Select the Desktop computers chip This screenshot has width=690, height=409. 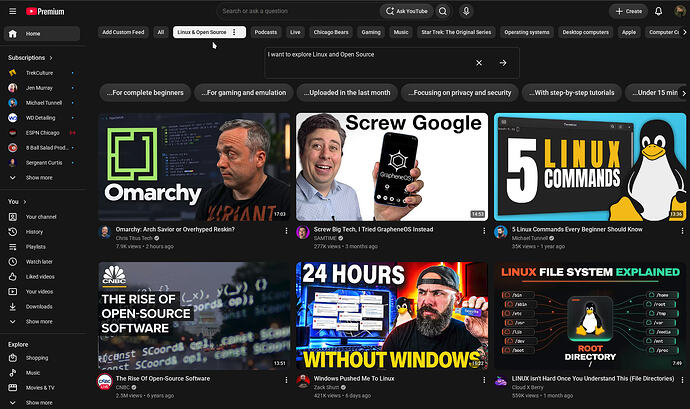[x=585, y=32]
